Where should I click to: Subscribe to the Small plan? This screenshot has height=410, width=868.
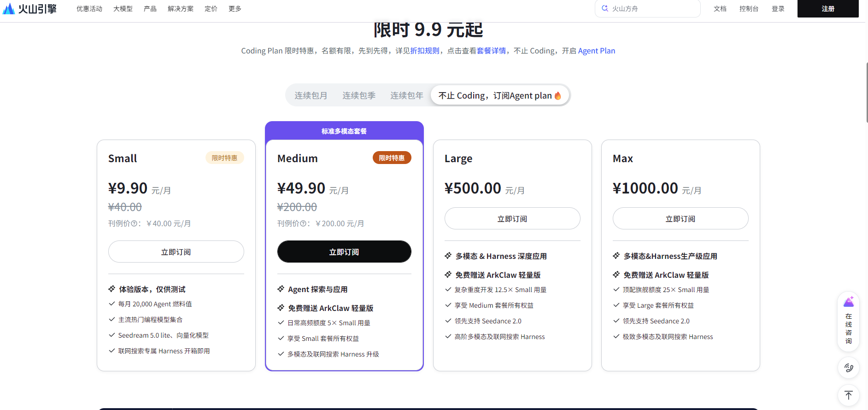point(176,252)
